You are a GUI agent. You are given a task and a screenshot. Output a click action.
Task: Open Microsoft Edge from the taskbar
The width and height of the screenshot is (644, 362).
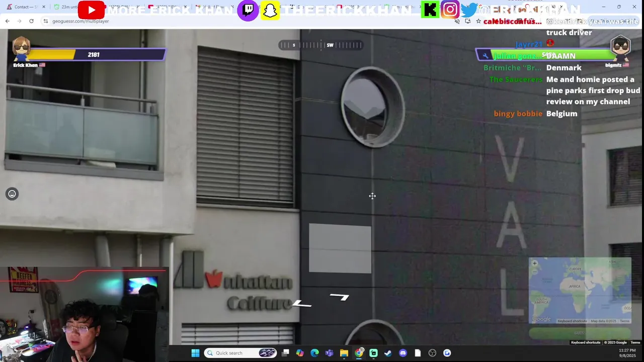coord(314,353)
